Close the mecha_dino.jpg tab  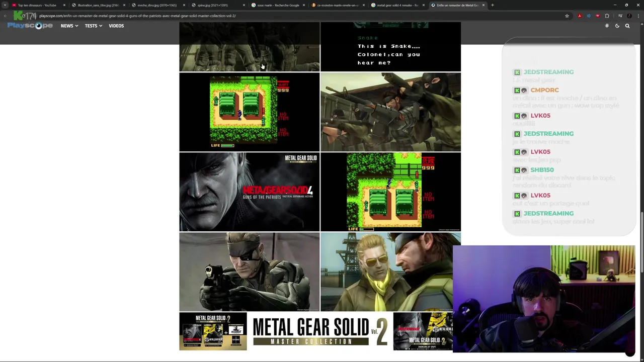point(184,5)
